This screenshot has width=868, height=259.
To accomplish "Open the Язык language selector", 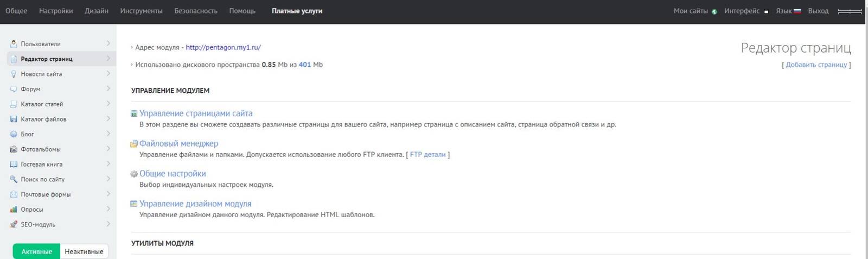I will pyautogui.click(x=788, y=11).
